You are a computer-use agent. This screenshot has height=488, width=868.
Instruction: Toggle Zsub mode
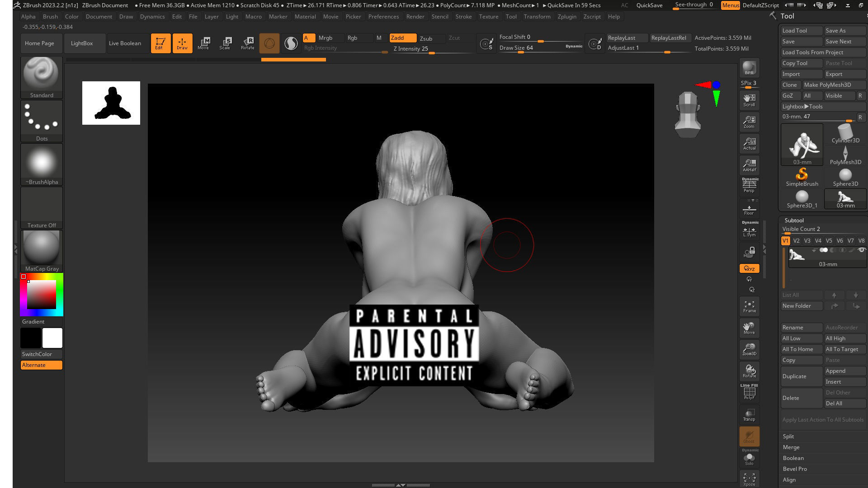[431, 38]
